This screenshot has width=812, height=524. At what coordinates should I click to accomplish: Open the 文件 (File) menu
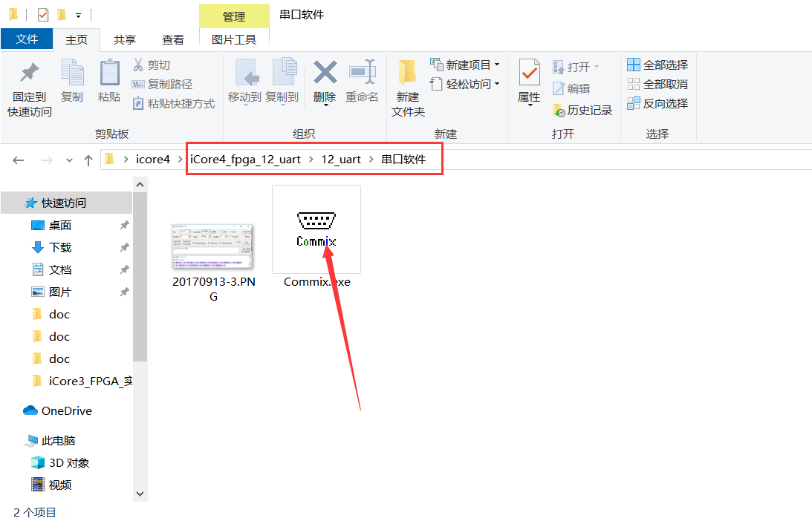point(27,39)
